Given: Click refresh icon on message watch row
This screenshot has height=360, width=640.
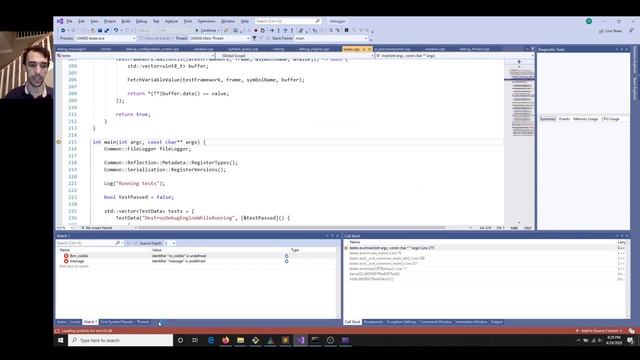Looking at the screenshot, I should 287,261.
